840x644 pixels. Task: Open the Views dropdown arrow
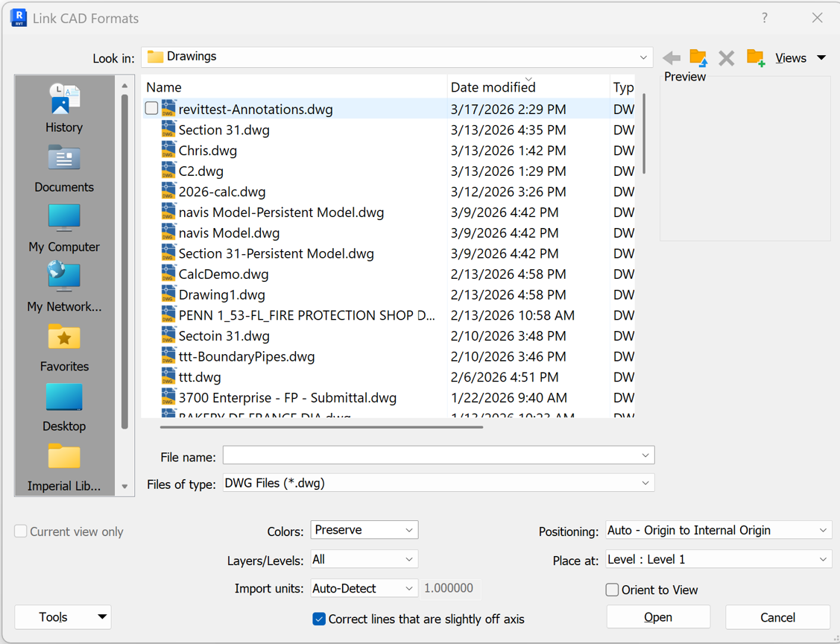click(821, 58)
